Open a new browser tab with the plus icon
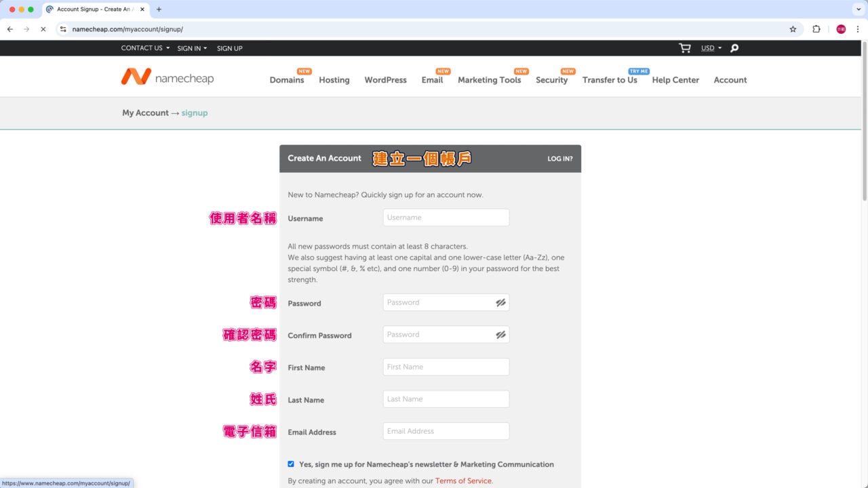868x488 pixels. click(x=159, y=9)
